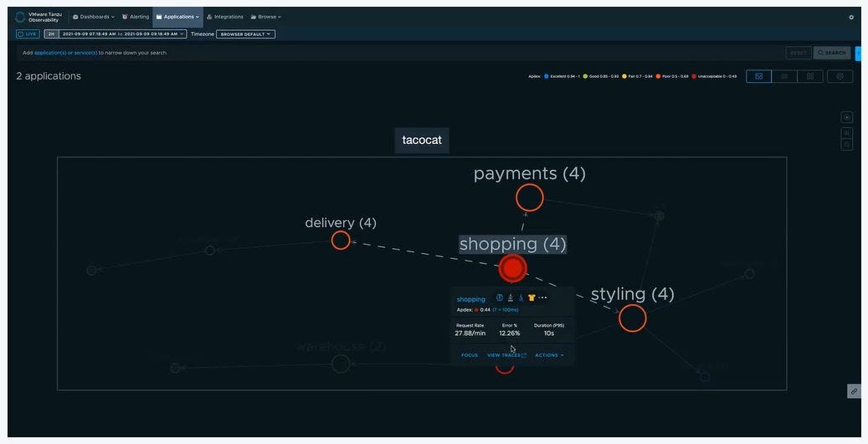Click the Good green legend swatch
Image resolution: width=868 pixels, height=444 pixels.
point(585,76)
